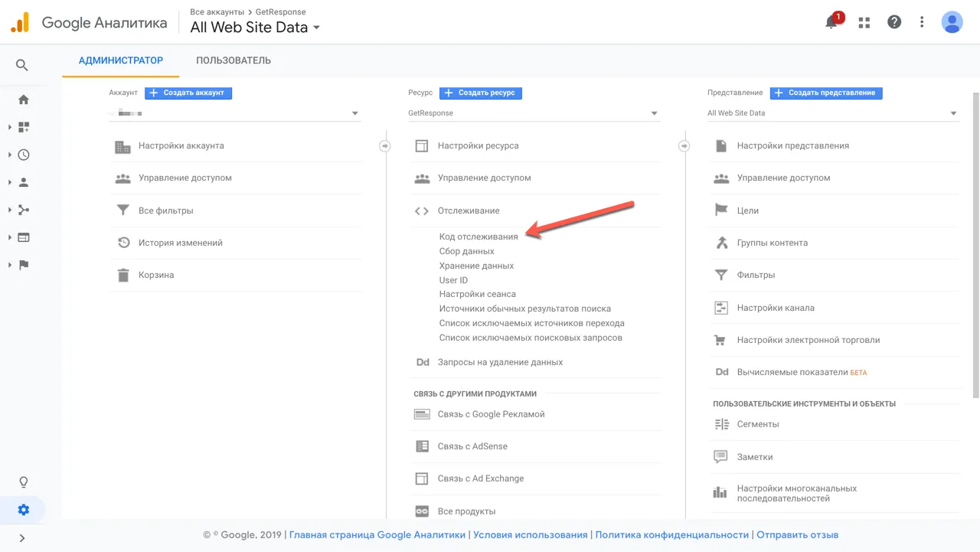Open the Audience person sidebar icon
The width and height of the screenshot is (980, 552).
(x=24, y=182)
